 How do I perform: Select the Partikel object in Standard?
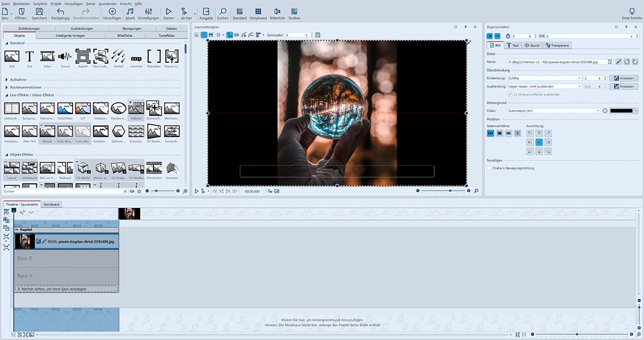(119, 56)
